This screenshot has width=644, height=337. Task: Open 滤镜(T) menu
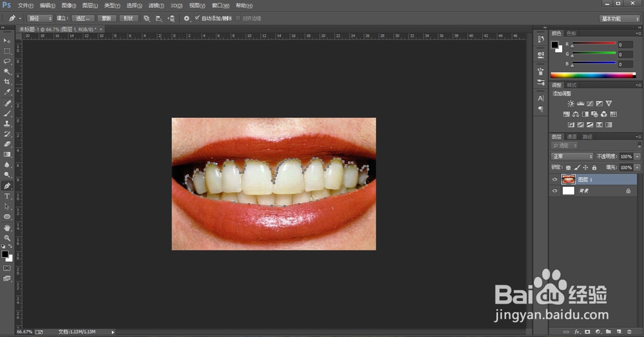pyautogui.click(x=156, y=6)
